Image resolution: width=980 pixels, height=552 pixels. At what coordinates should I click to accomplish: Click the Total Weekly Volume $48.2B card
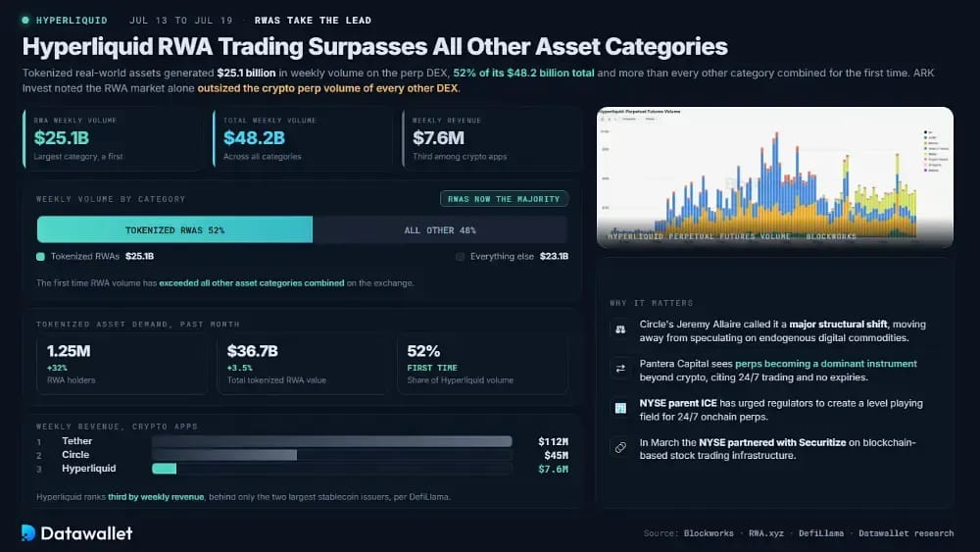tap(303, 138)
